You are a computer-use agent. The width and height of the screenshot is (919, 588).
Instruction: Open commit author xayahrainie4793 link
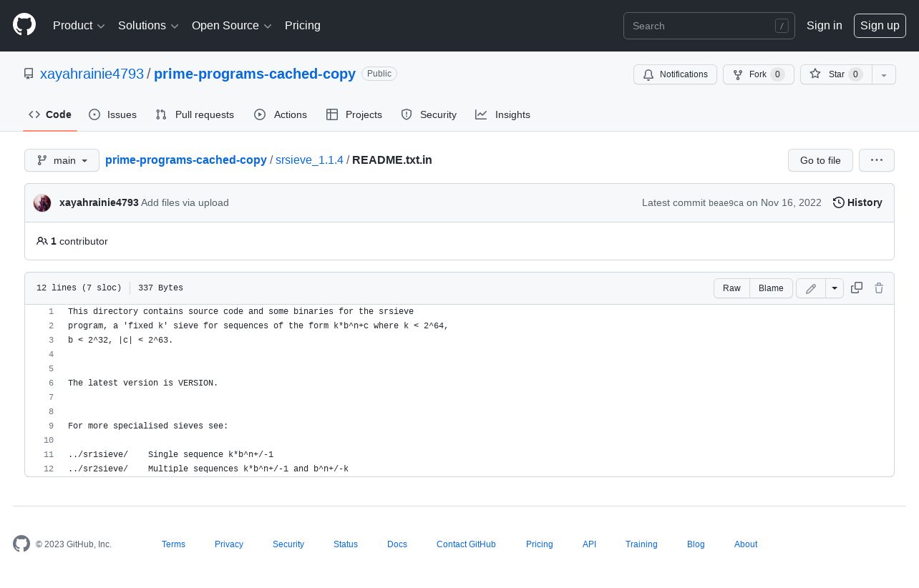99,202
